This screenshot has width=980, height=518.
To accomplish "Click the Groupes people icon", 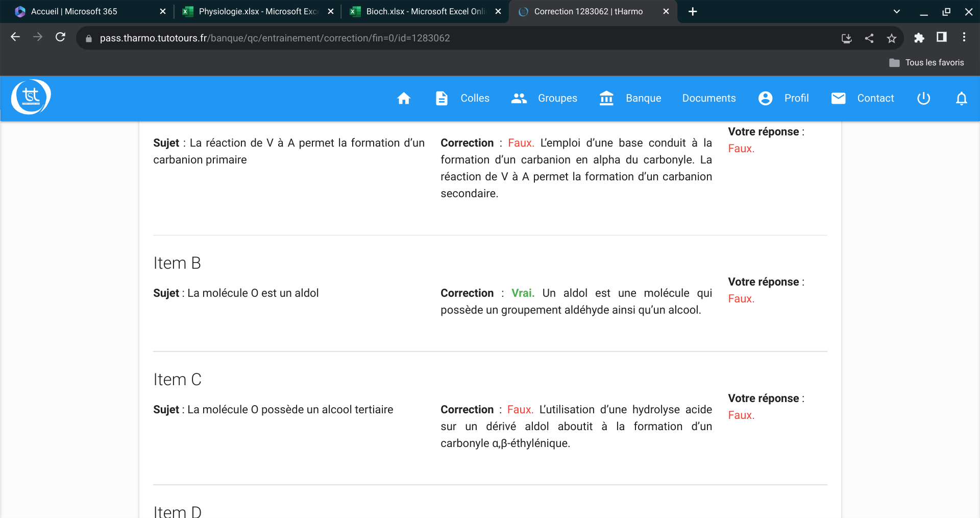I will 519,98.
